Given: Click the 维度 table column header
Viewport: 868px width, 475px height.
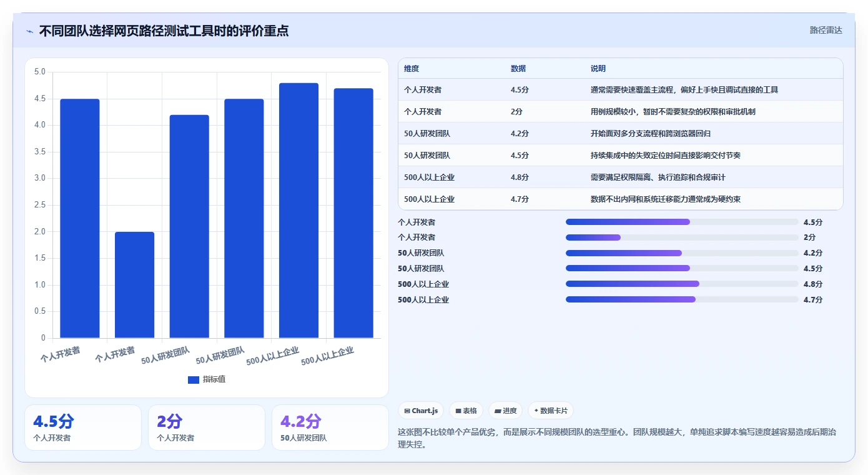Looking at the screenshot, I should 412,69.
